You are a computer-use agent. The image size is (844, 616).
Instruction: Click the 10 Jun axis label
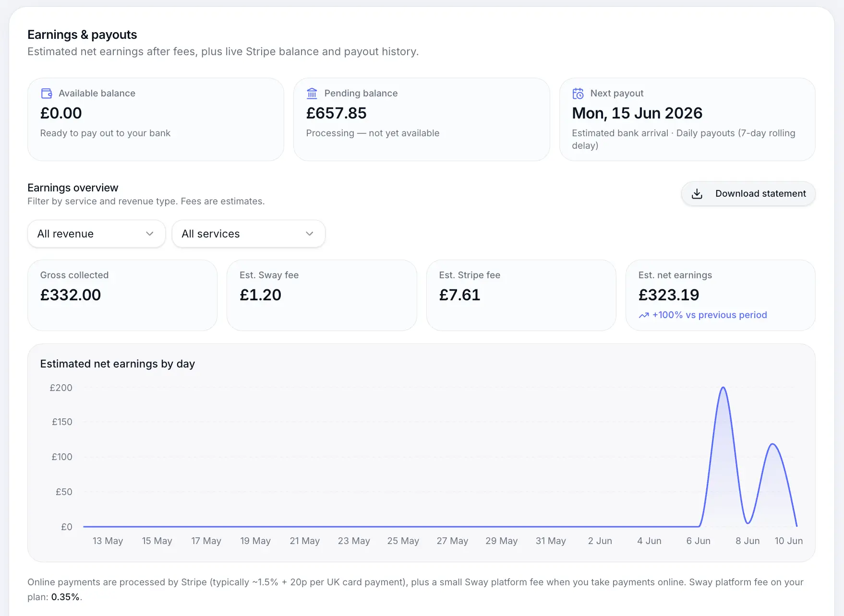coord(788,541)
